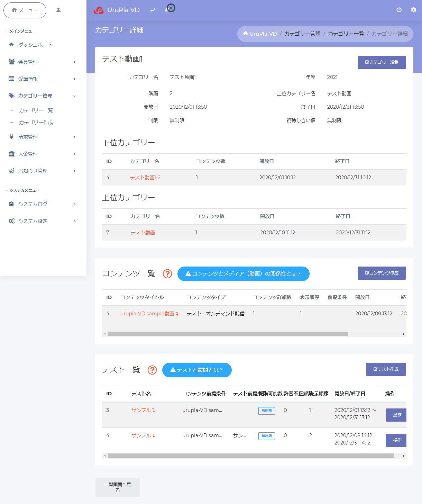Click the カテゴリー管理 tags icon
Viewport: 422px width, 504px height.
coord(11,96)
